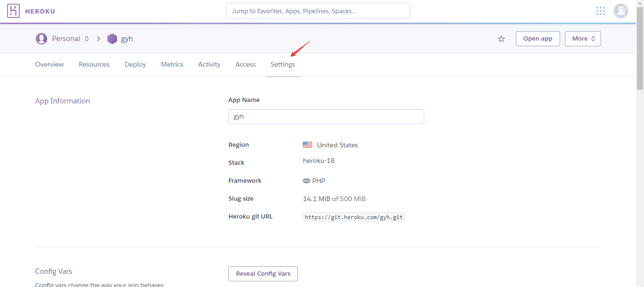This screenshot has height=287, width=644.
Task: Click the PHP framework icon
Action: (306, 181)
